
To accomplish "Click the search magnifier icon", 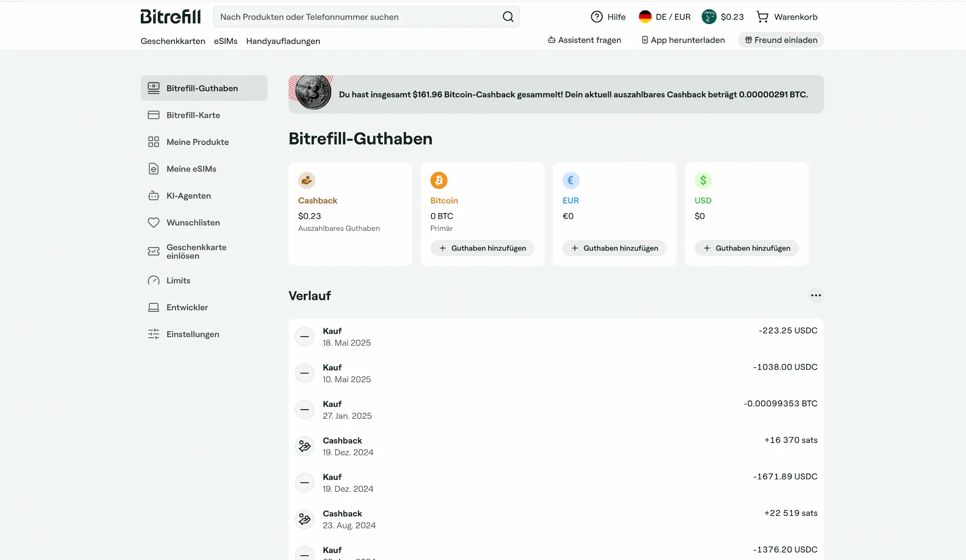I will pos(508,17).
